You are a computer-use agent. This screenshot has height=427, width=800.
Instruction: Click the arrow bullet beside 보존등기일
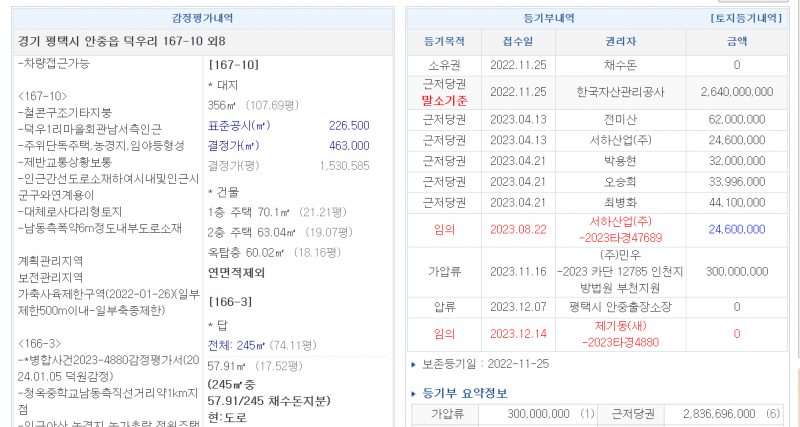414,364
